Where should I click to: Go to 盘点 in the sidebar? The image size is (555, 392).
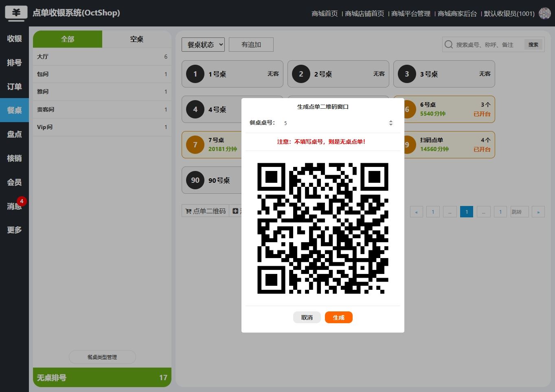pos(14,134)
